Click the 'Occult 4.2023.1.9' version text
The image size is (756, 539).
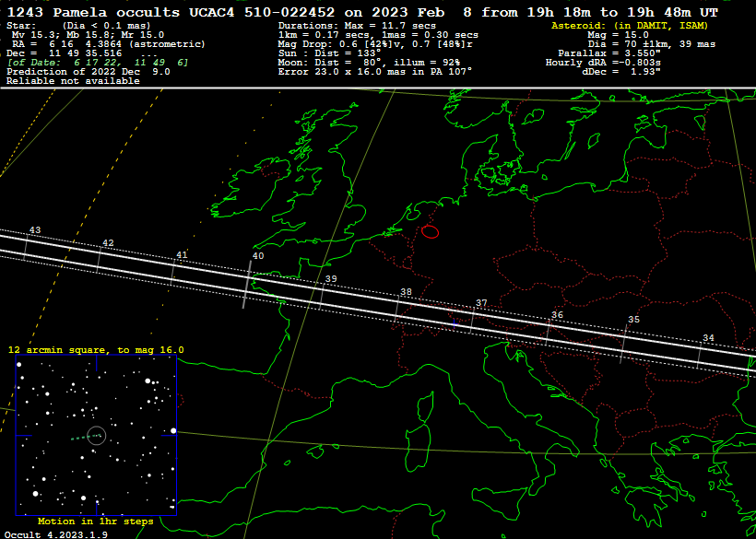(x=56, y=534)
